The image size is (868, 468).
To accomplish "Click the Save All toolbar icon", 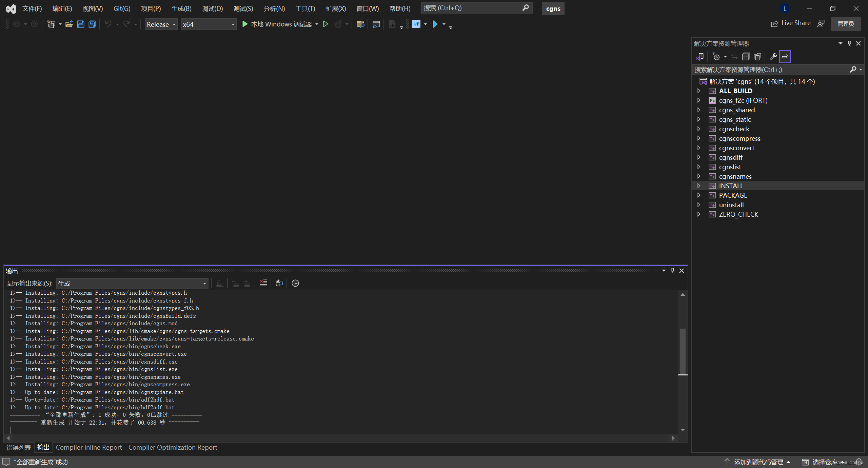I will coord(92,24).
